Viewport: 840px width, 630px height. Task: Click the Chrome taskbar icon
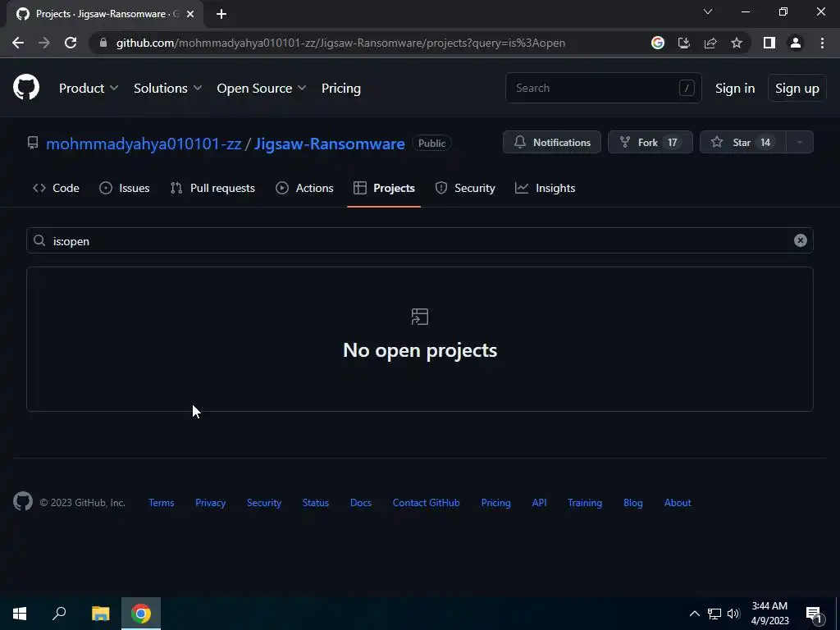click(x=141, y=614)
